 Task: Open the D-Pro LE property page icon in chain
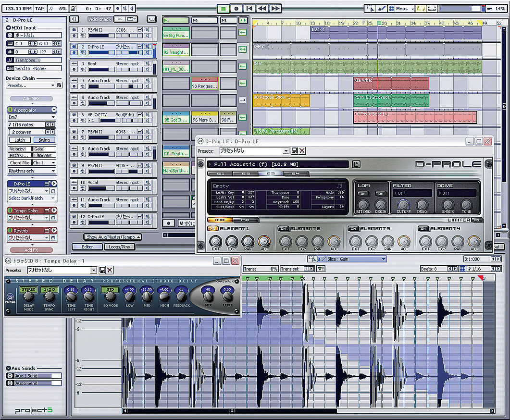47,184
